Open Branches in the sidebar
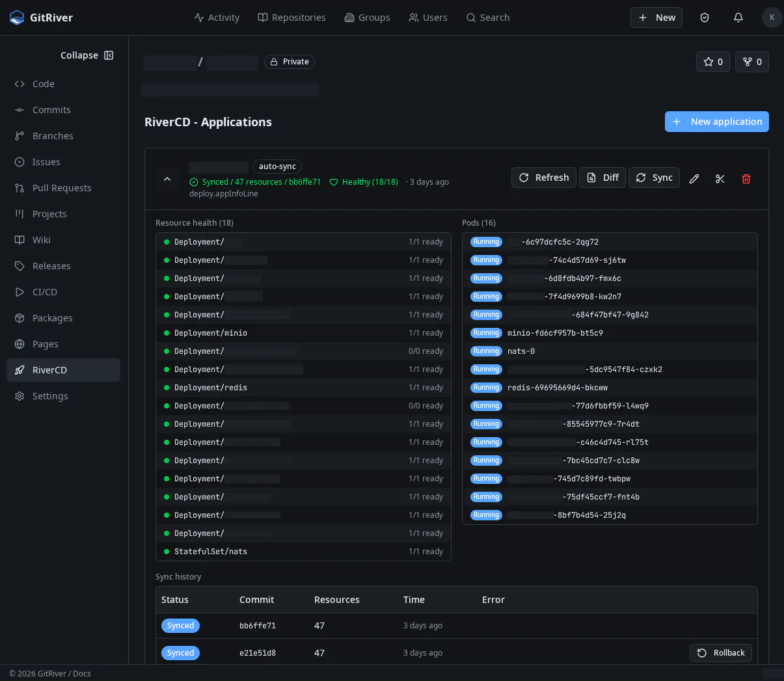This screenshot has width=784, height=681. pos(63,136)
